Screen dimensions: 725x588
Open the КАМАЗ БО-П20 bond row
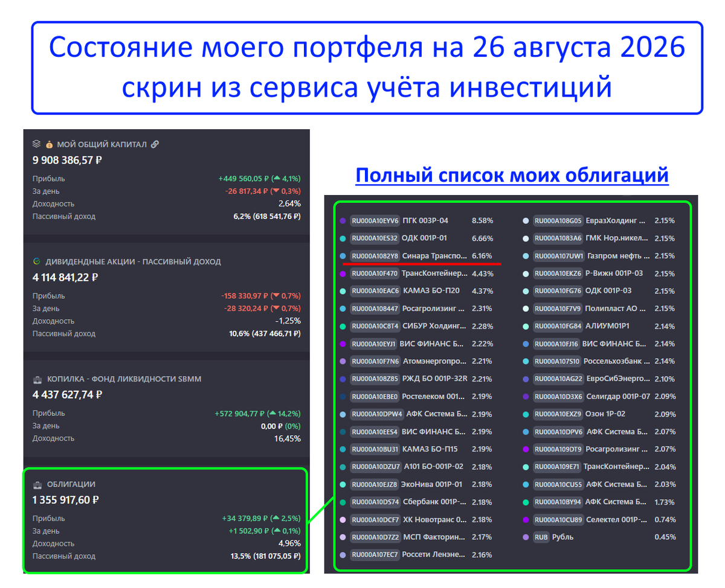coord(417,291)
